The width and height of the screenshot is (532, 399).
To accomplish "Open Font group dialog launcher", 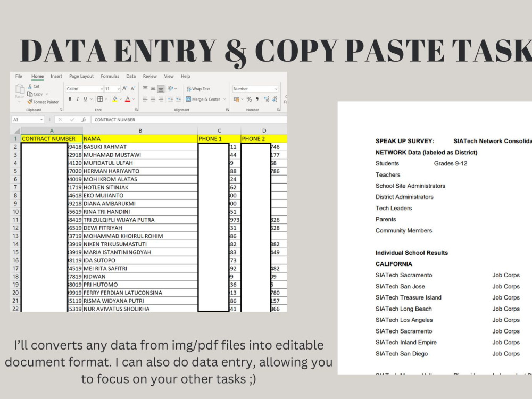I will click(x=136, y=110).
